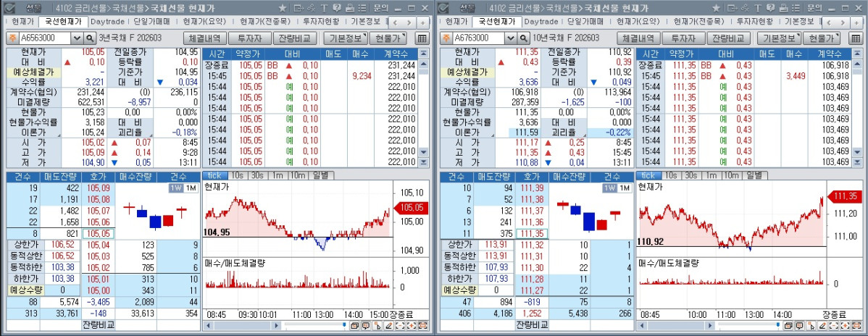
Task: Toggle 1W candle view in left window
Action: point(175,188)
